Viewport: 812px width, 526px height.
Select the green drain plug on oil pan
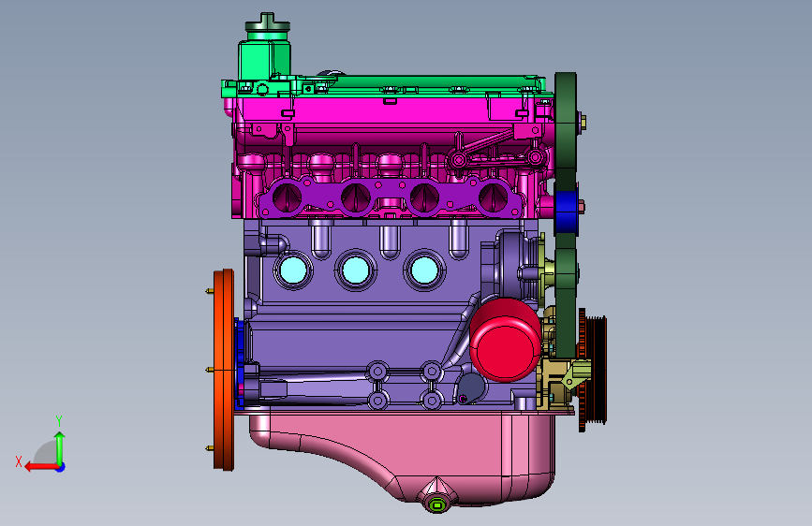coord(437,504)
